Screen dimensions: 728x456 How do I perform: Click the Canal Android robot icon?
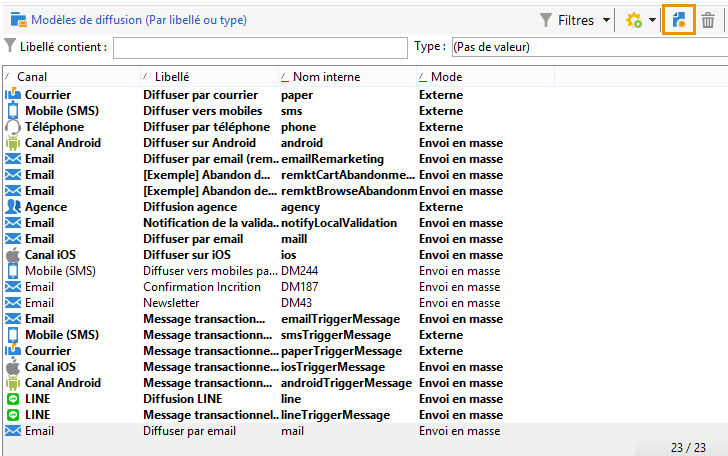(13, 143)
